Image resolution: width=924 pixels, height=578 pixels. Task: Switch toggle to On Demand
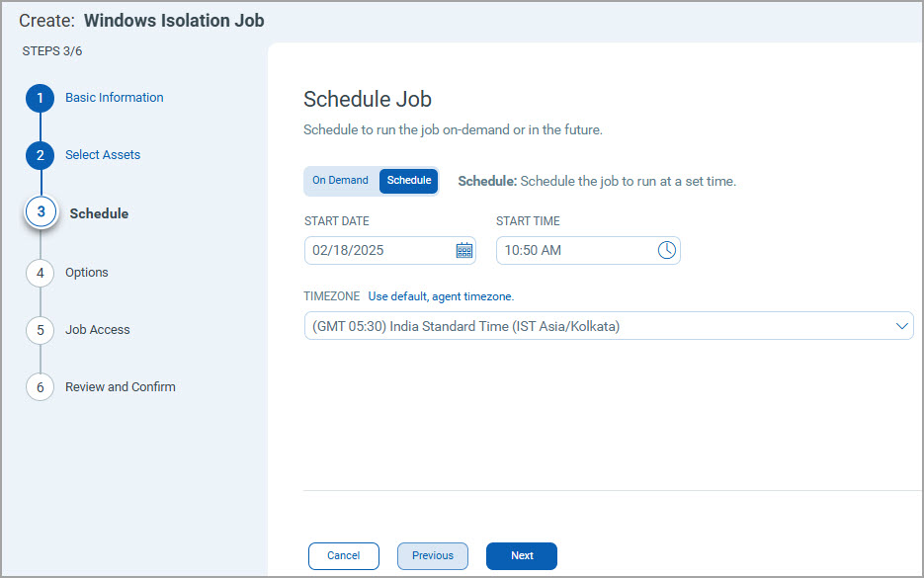[340, 180]
